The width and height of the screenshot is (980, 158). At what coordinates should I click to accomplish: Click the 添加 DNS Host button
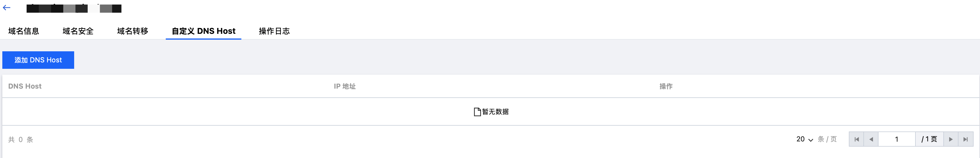38,60
